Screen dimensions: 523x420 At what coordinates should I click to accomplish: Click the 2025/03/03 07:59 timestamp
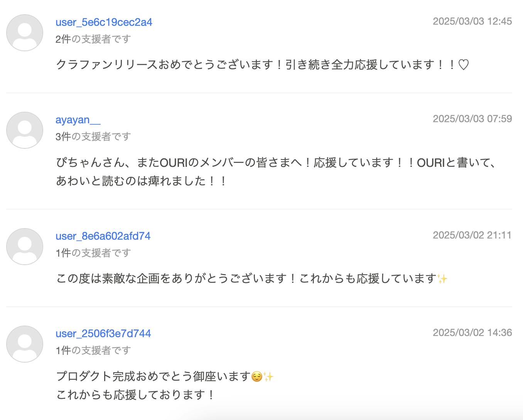click(472, 119)
